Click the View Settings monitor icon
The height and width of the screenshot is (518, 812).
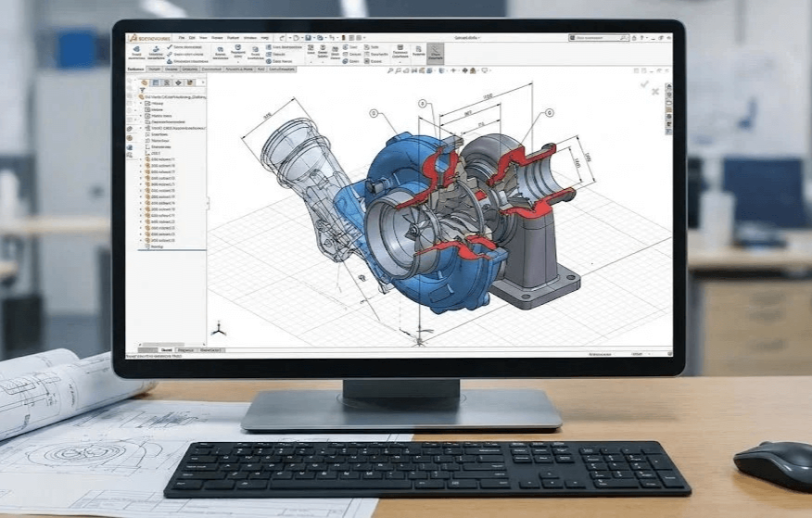click(x=485, y=71)
